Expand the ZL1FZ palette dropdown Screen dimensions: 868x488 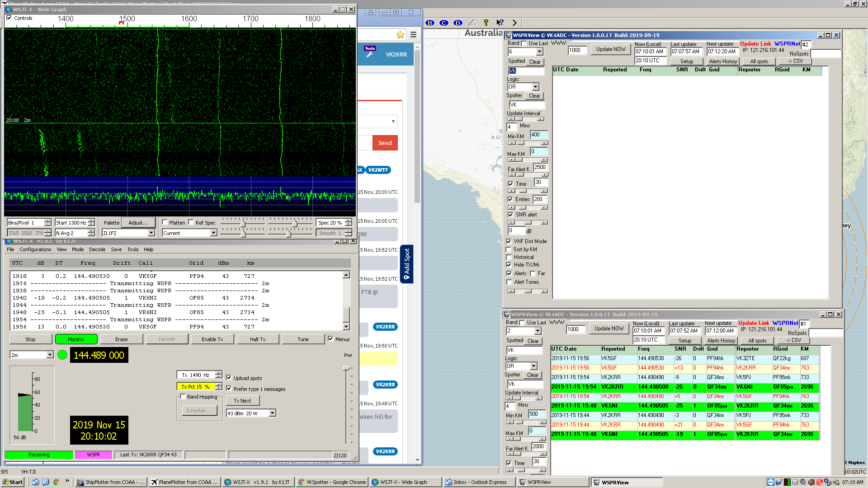click(x=151, y=233)
